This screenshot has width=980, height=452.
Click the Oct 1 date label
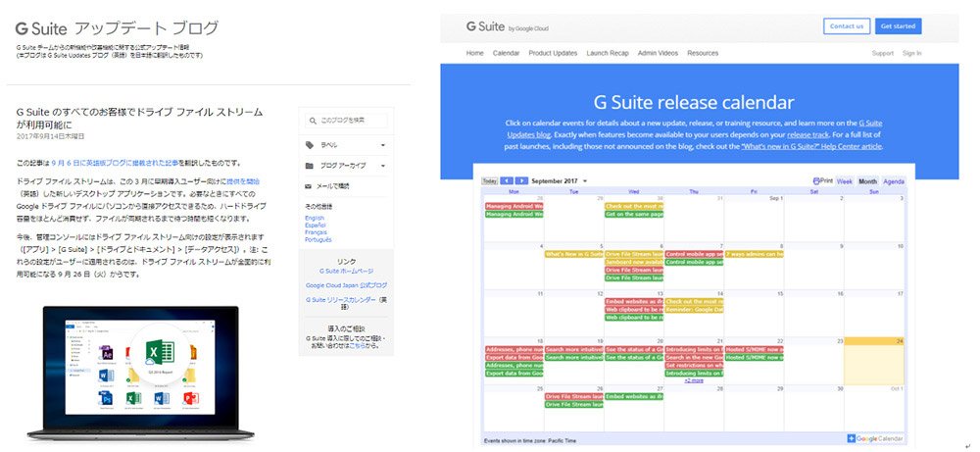pyautogui.click(x=897, y=389)
